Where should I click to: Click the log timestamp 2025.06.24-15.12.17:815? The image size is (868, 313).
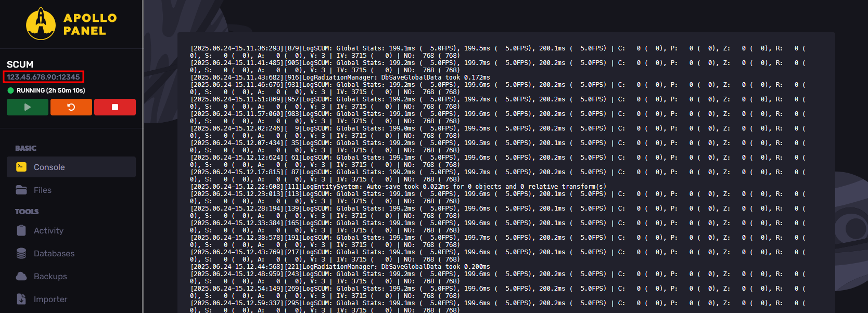pos(237,172)
